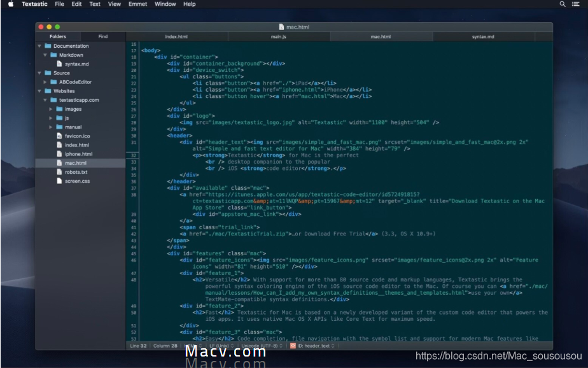
Task: Open the LF (Unix) line ending dropdown
Action: pos(221,346)
